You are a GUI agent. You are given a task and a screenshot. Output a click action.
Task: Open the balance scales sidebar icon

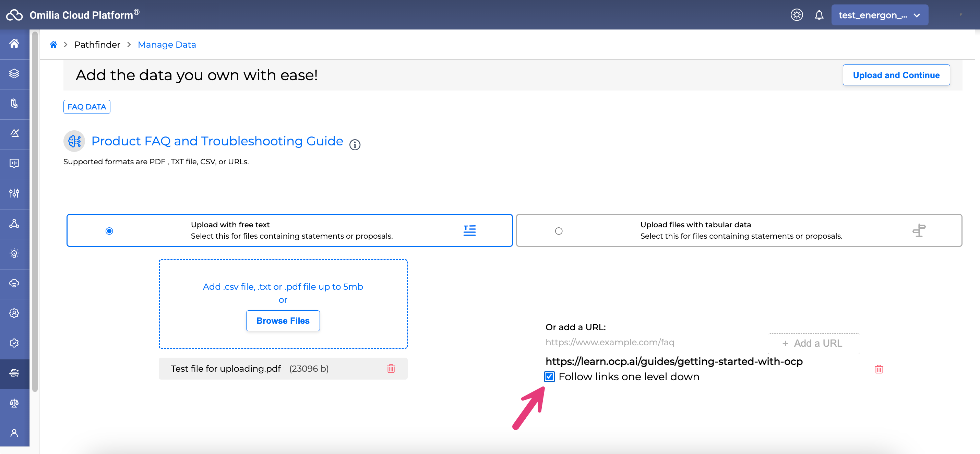point(14,403)
